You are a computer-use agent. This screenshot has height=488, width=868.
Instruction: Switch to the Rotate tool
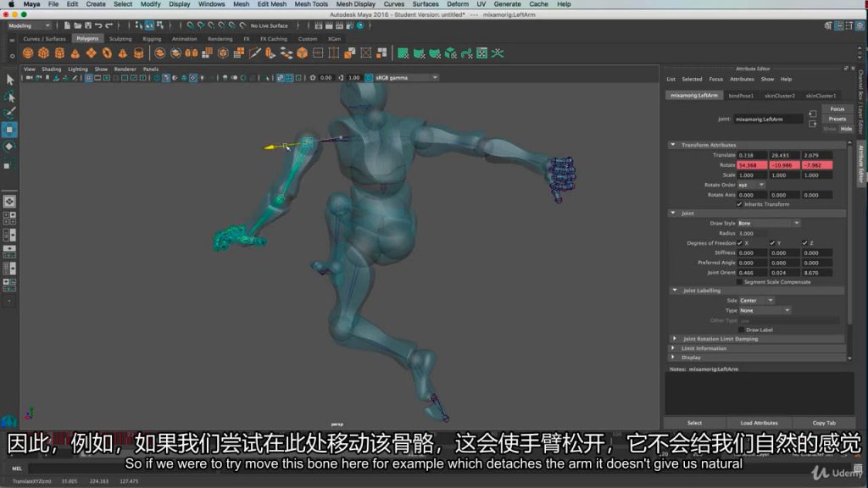(x=9, y=147)
